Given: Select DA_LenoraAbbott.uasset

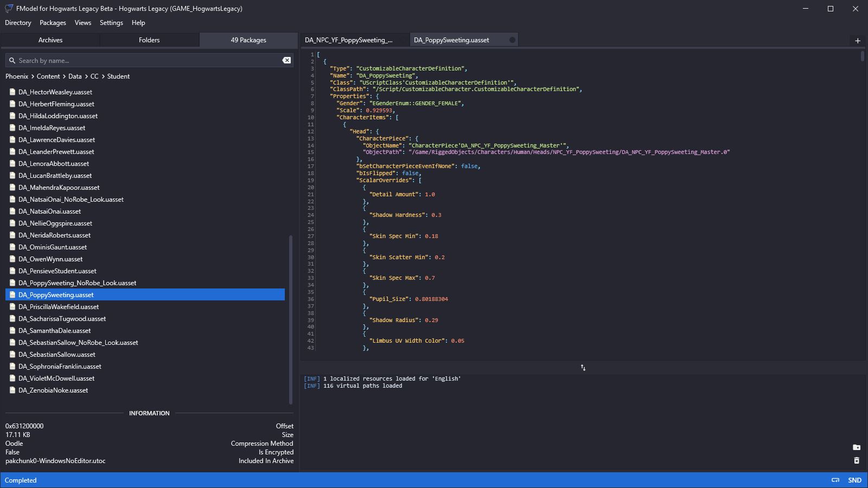Looking at the screenshot, I should pos(145,164).
